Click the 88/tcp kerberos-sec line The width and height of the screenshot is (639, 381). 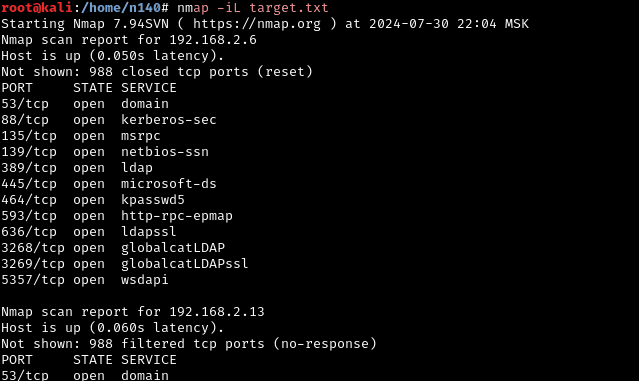(x=108, y=120)
